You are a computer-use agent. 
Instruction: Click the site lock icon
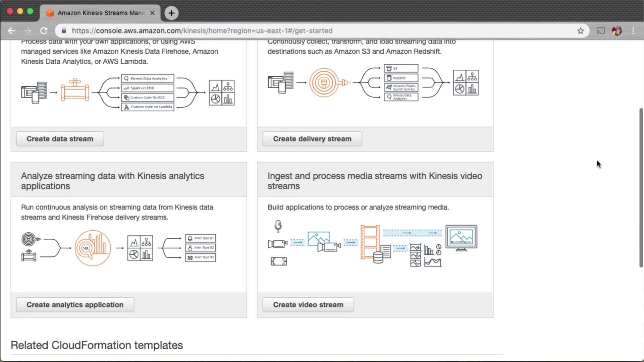[64, 31]
